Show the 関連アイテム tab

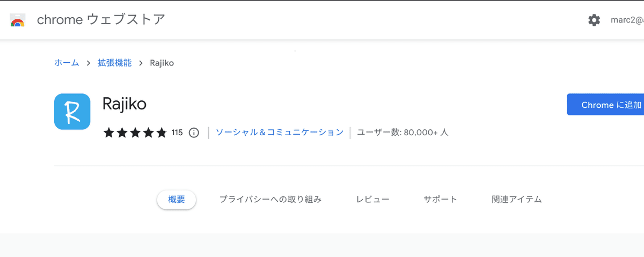517,200
